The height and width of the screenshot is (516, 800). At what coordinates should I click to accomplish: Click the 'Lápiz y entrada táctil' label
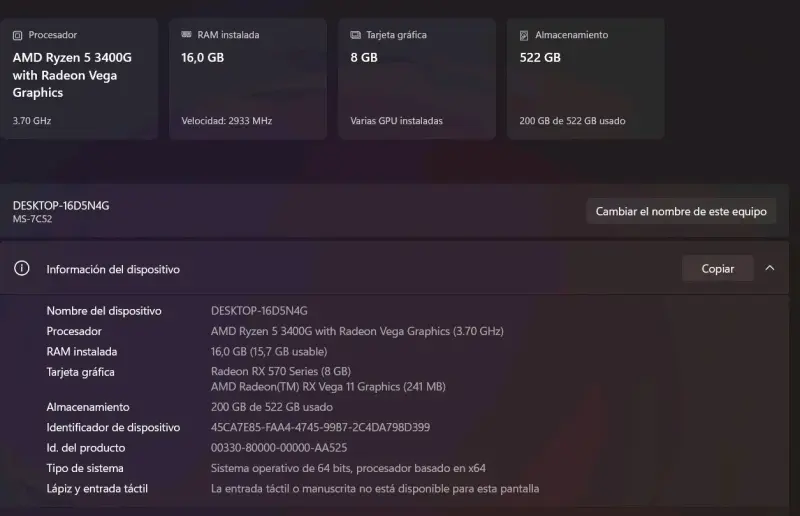pos(97,489)
